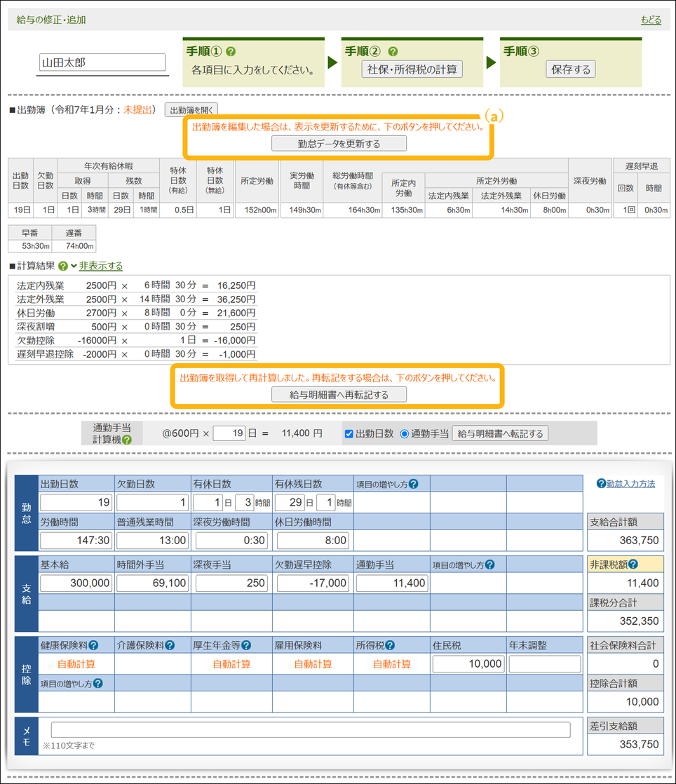Image resolution: width=676 pixels, height=784 pixels.
Task: Open help for 健康保険料
Action: [93, 646]
